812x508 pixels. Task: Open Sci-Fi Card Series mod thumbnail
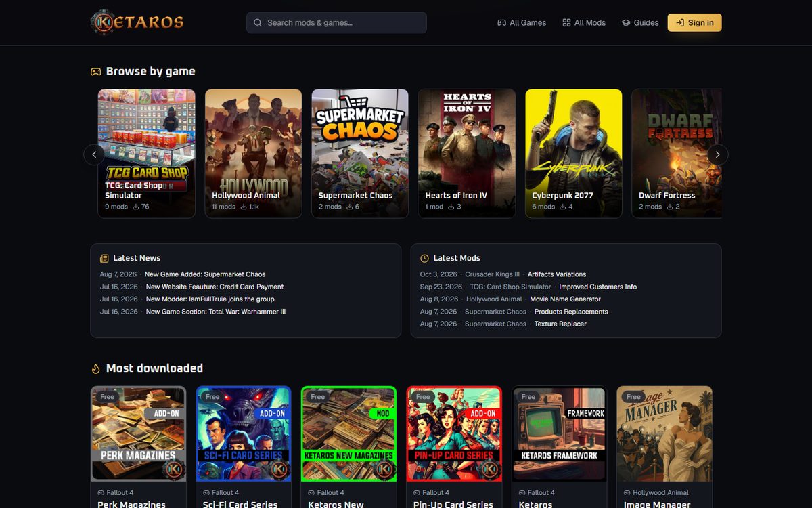click(244, 433)
